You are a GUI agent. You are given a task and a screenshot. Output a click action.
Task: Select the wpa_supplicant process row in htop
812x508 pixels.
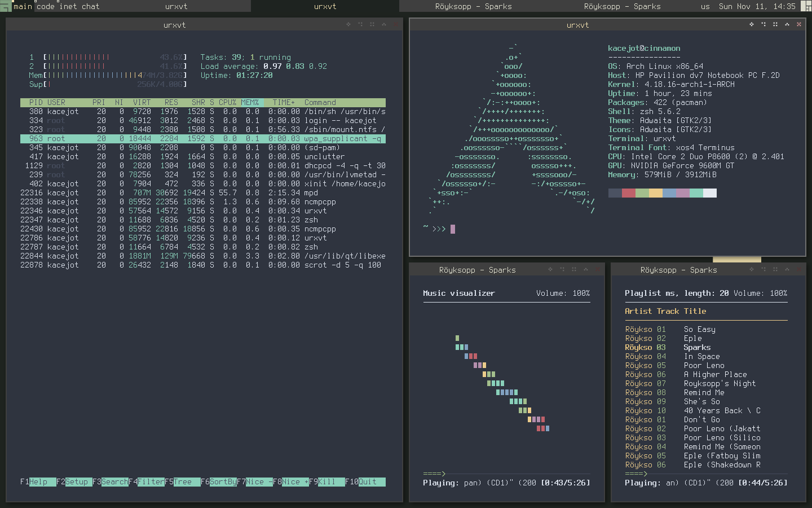point(203,138)
